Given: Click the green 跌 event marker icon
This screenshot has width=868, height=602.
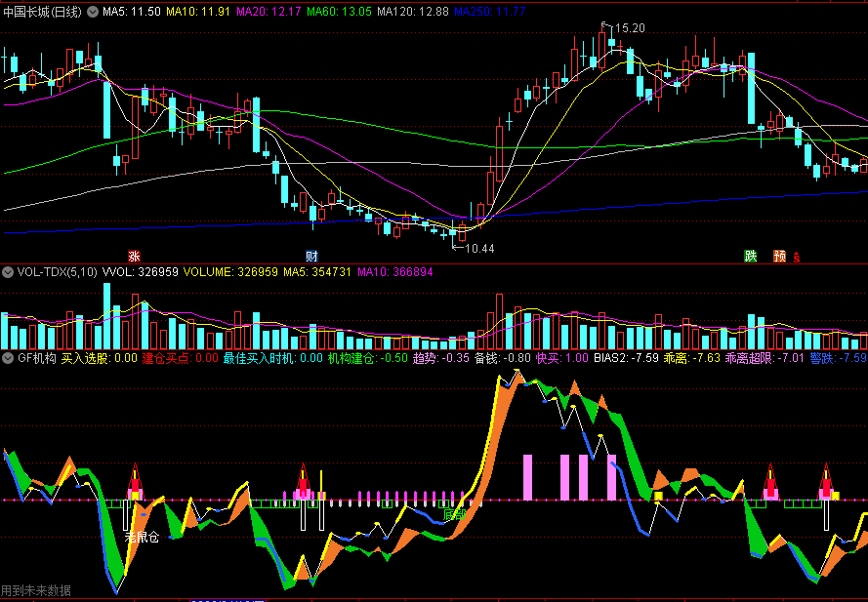Looking at the screenshot, I should pos(750,257).
